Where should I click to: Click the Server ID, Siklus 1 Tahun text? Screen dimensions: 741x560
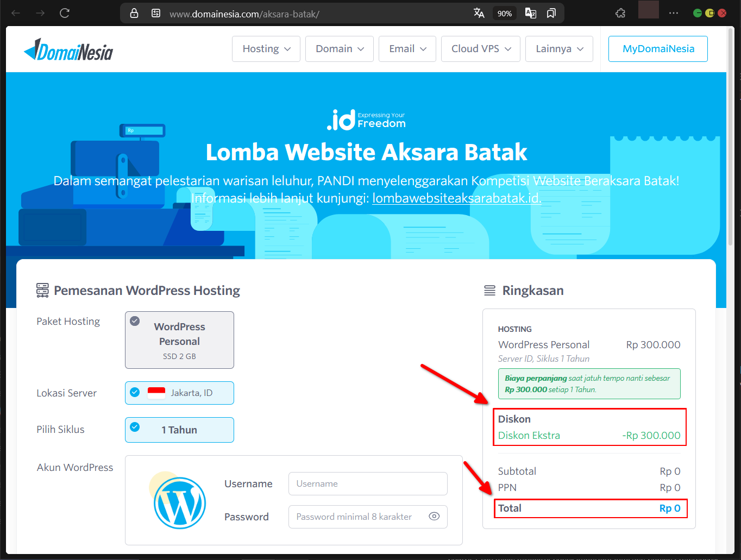click(543, 358)
